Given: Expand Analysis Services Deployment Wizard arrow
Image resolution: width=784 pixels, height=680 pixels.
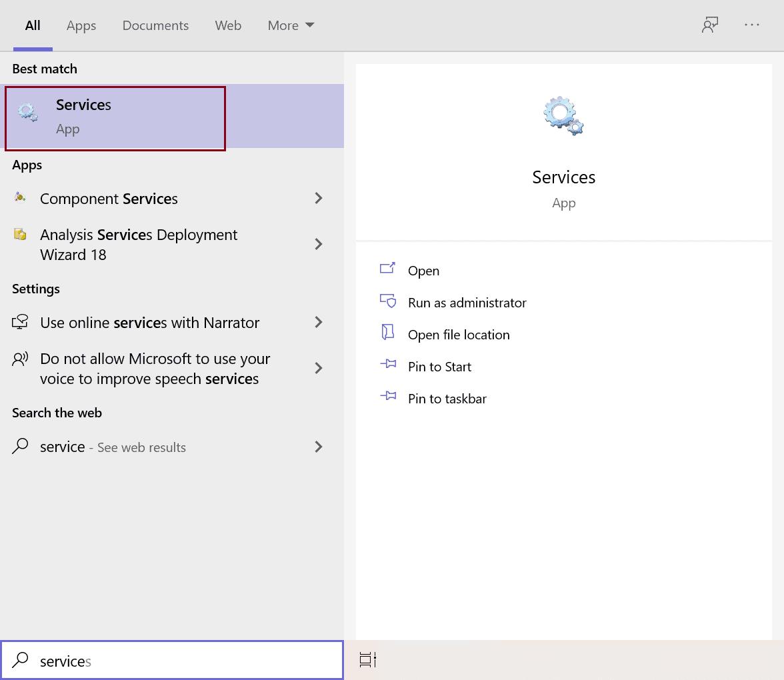Looking at the screenshot, I should point(319,245).
